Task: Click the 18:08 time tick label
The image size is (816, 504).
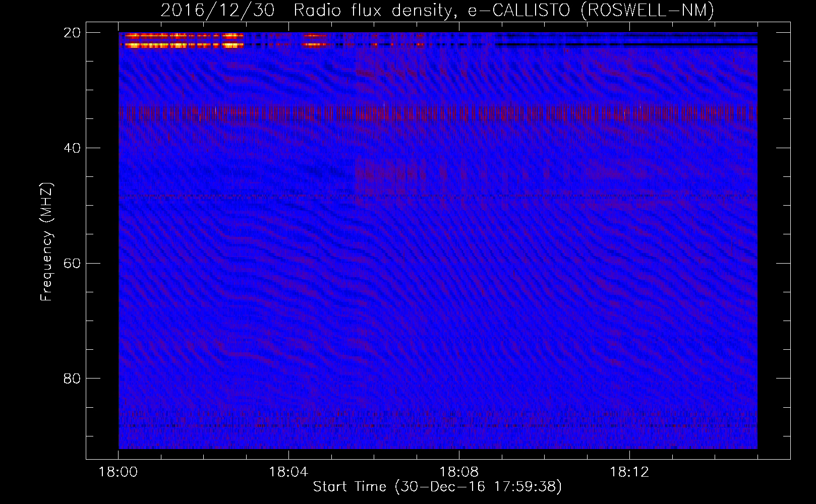Action: [459, 472]
